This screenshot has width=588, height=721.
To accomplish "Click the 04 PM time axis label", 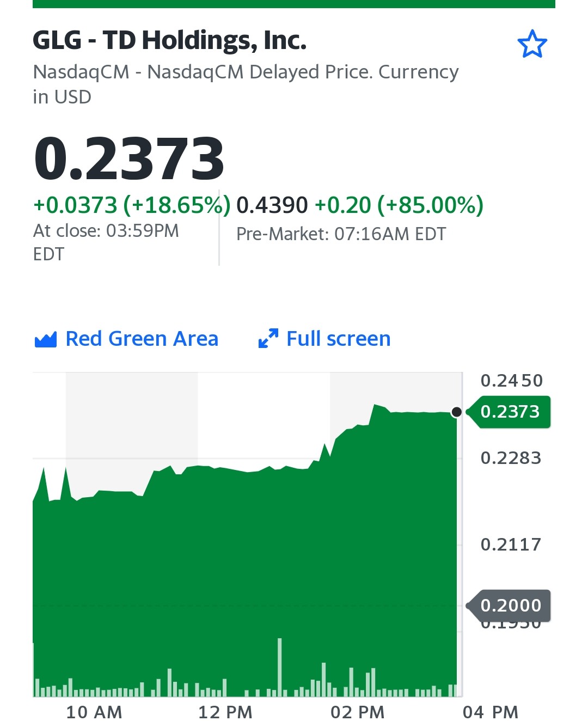I will 491,712.
